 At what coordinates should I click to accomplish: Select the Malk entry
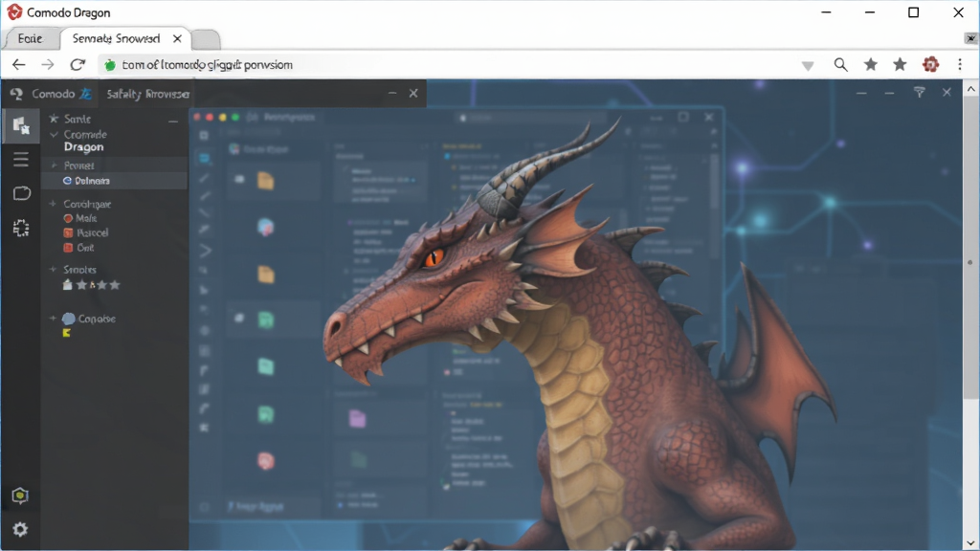click(x=86, y=219)
